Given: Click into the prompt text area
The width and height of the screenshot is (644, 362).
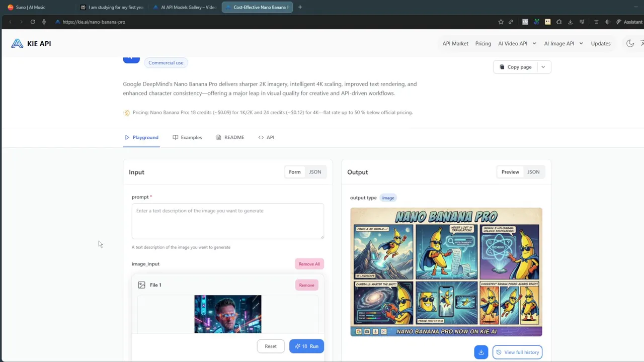Looking at the screenshot, I should [x=228, y=221].
